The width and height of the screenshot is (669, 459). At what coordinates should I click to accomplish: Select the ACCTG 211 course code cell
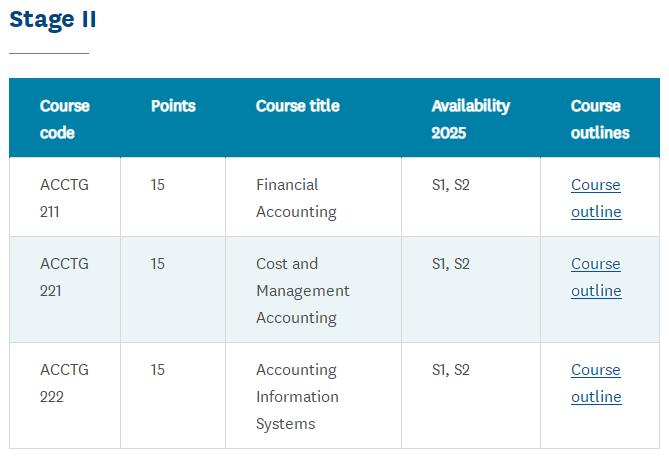[64, 198]
